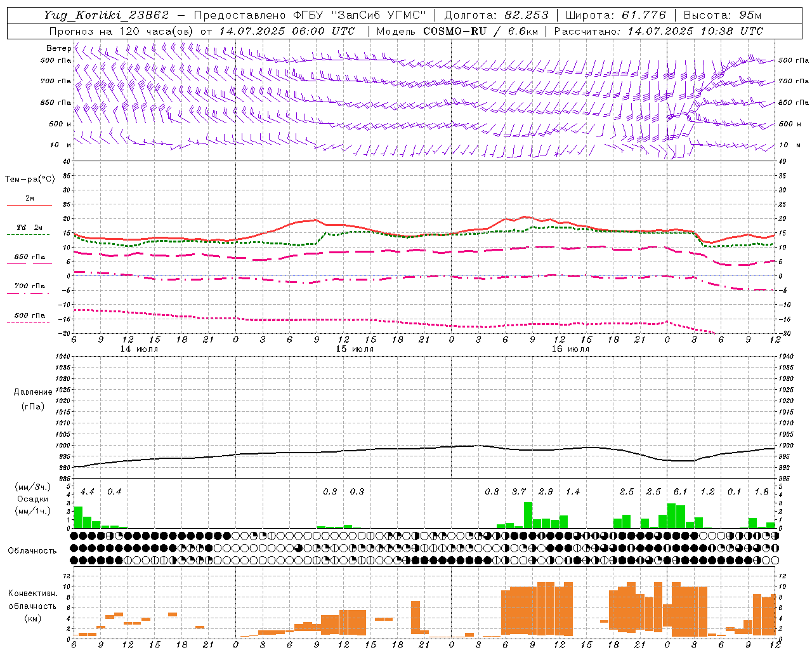
Task: Click the red 2м legend line
Action: pyautogui.click(x=29, y=206)
